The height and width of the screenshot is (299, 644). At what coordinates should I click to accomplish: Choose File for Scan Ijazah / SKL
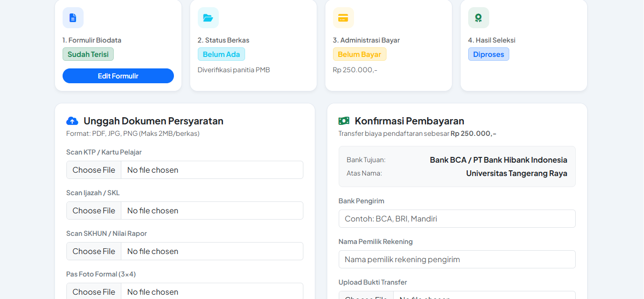tap(94, 210)
